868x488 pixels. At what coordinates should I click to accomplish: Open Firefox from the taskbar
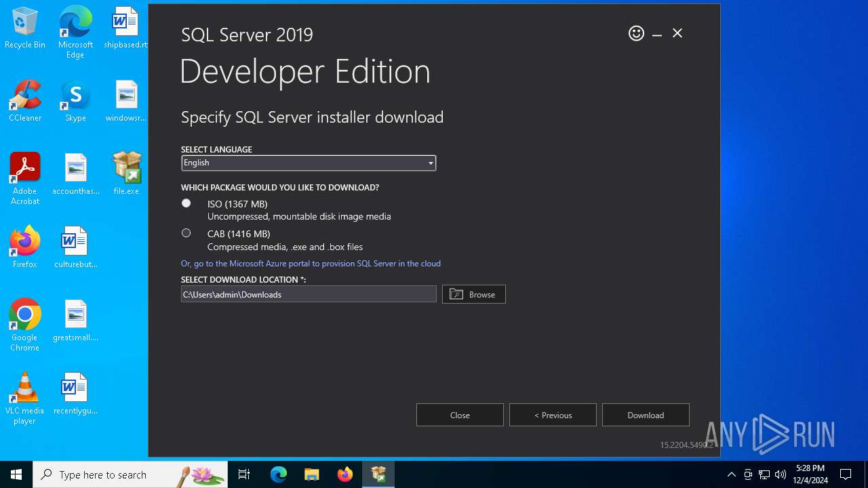345,474
